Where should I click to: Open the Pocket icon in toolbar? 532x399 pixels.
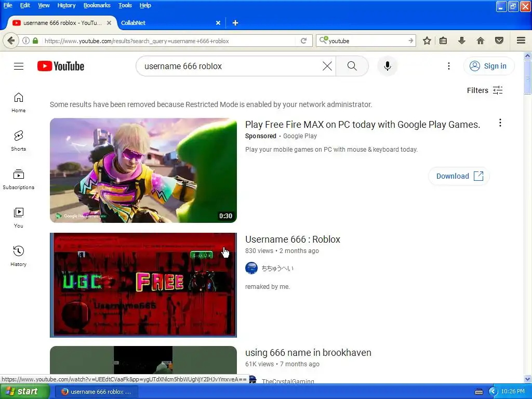click(499, 41)
